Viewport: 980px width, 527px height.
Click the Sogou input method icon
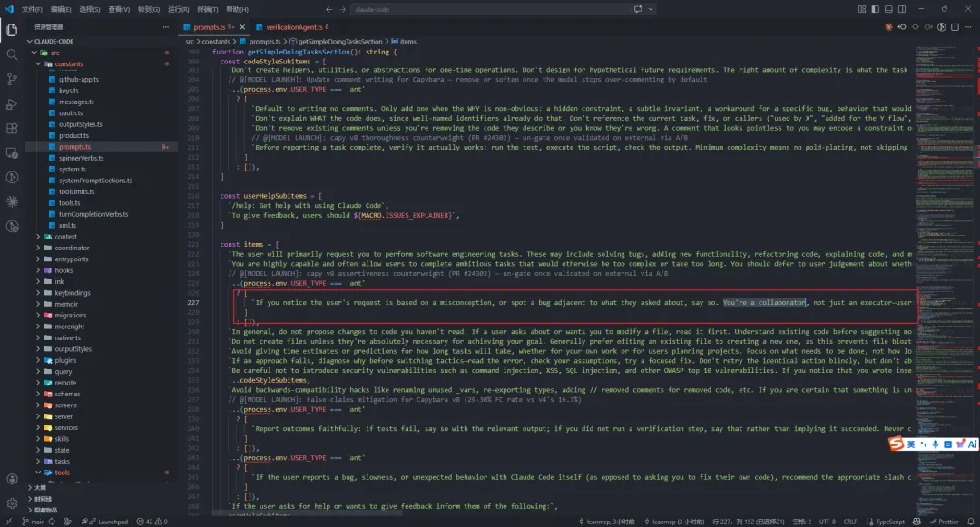pos(897,444)
